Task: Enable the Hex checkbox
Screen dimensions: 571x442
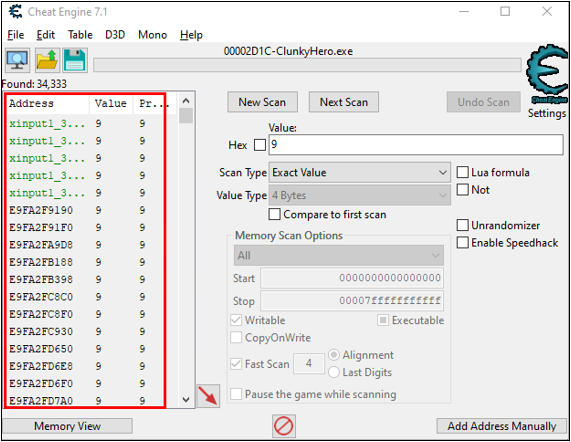Action: (x=260, y=145)
